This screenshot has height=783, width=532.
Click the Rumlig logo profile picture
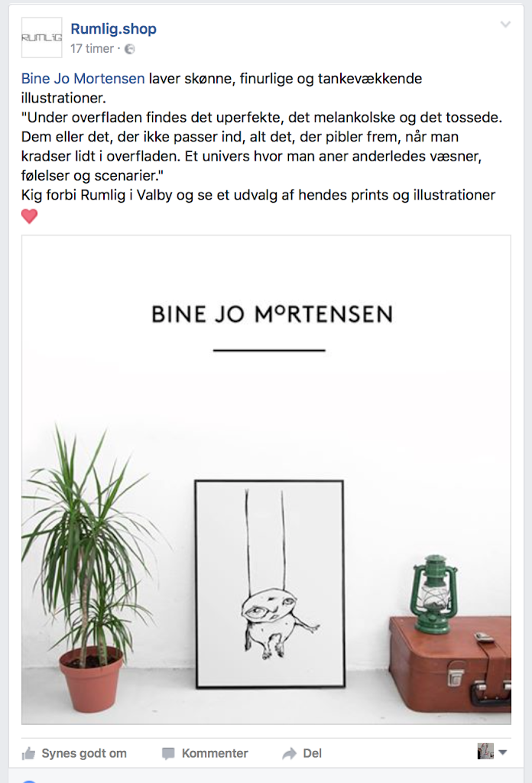click(x=42, y=37)
